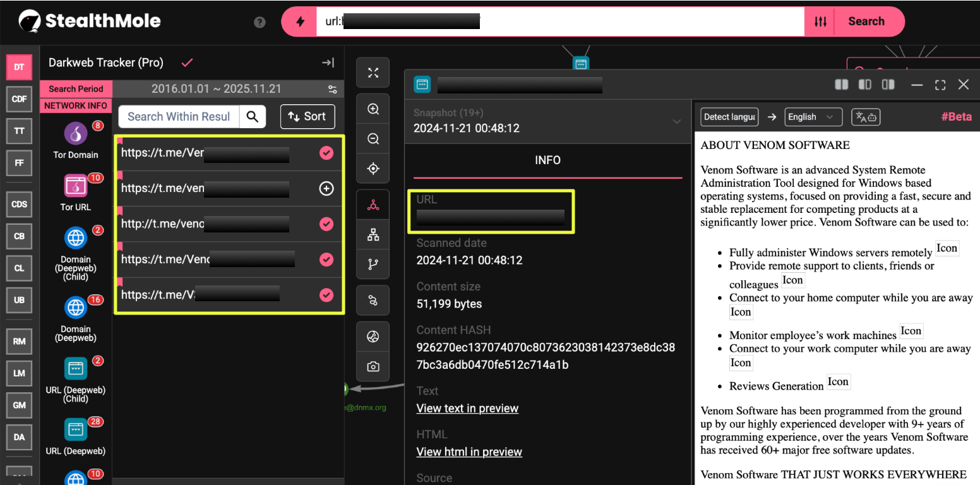Viewport: 980px width, 485px height.
Task: Open the Detect language source dropdown
Action: point(729,117)
